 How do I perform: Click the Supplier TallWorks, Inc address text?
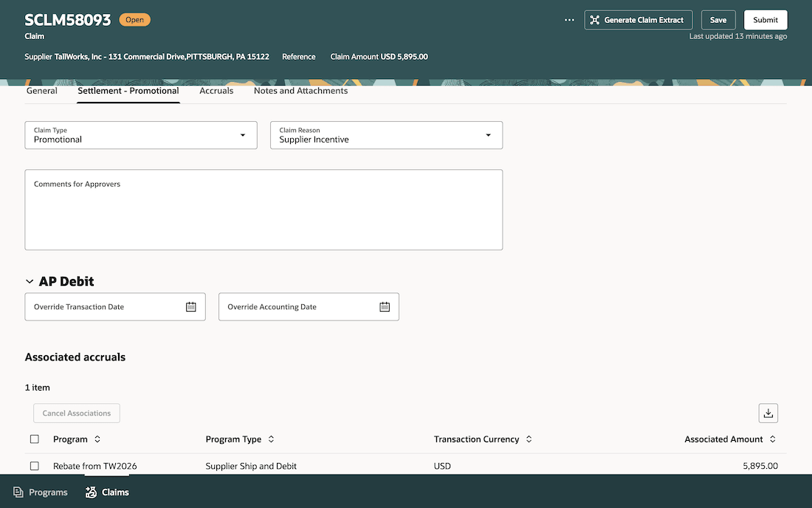(x=147, y=56)
